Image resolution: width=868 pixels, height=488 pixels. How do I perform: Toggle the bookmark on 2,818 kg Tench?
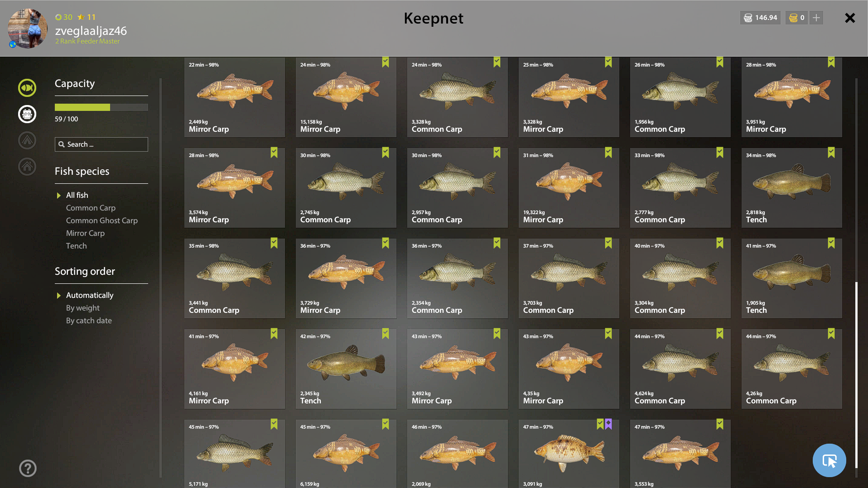(x=831, y=153)
